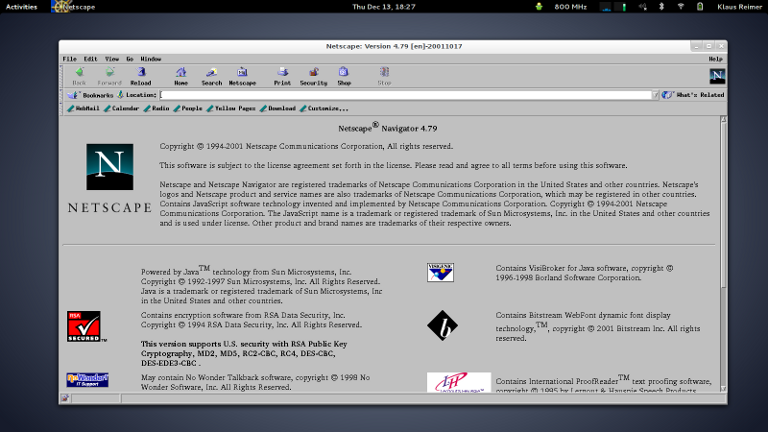Viewport: 768px width, 432px height.
Task: Click the Lernout & Hauspie logo
Action: point(458,382)
